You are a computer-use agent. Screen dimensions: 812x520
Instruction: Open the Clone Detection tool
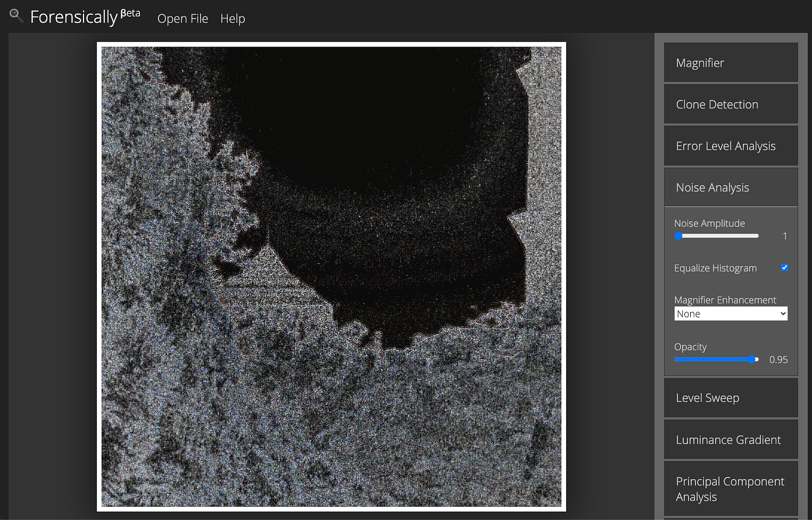[730, 104]
